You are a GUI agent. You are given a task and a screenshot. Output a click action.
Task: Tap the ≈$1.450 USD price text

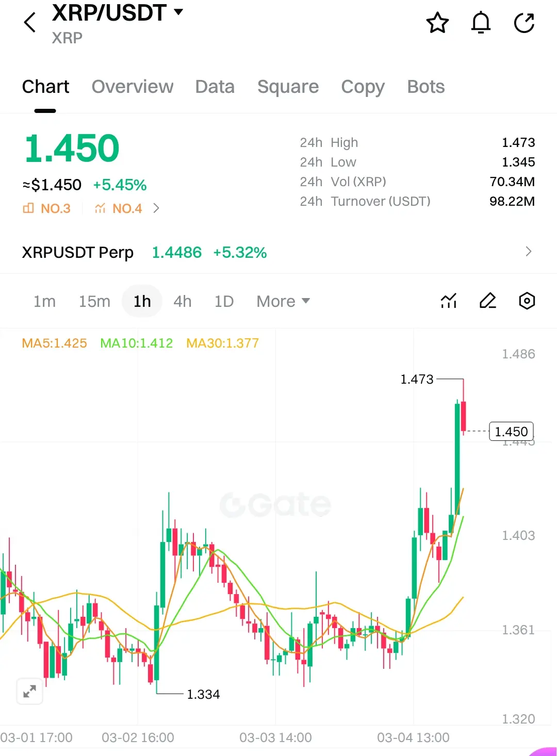click(52, 185)
